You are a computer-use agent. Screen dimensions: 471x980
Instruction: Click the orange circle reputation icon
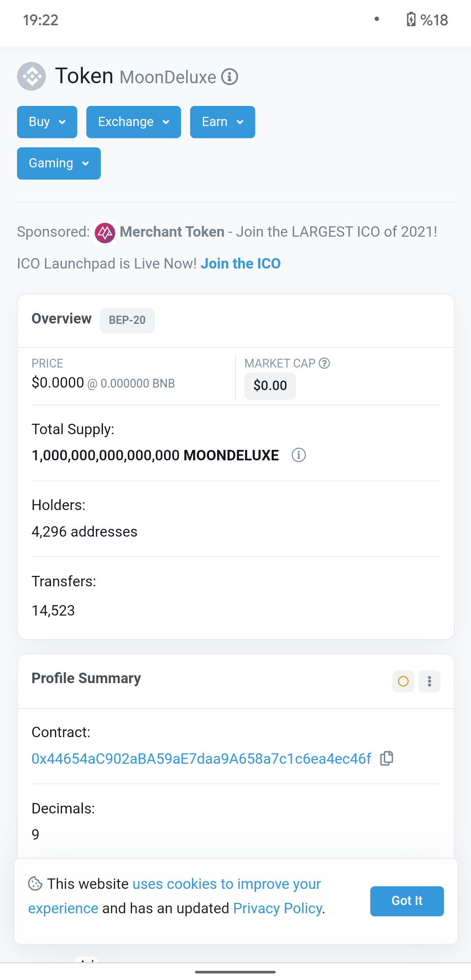[x=403, y=681]
